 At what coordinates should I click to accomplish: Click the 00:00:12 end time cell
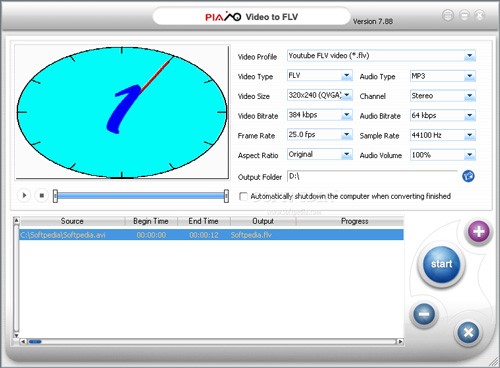(x=204, y=235)
